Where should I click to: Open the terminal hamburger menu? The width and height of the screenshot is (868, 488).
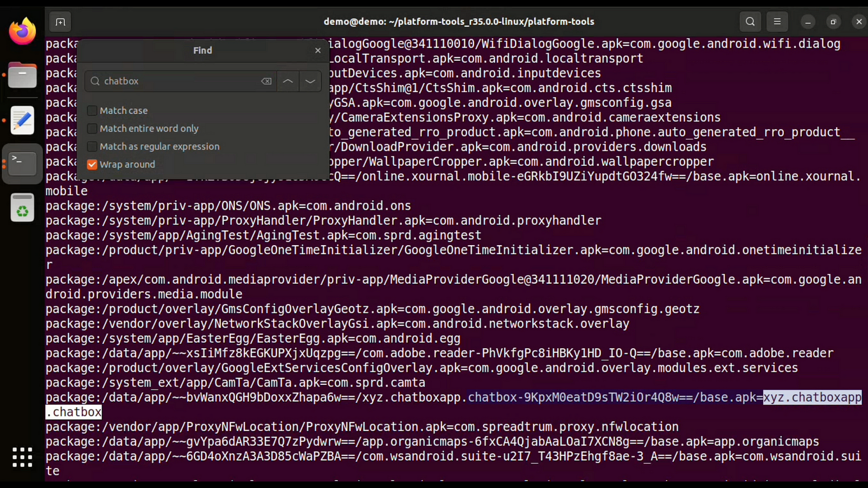(777, 22)
